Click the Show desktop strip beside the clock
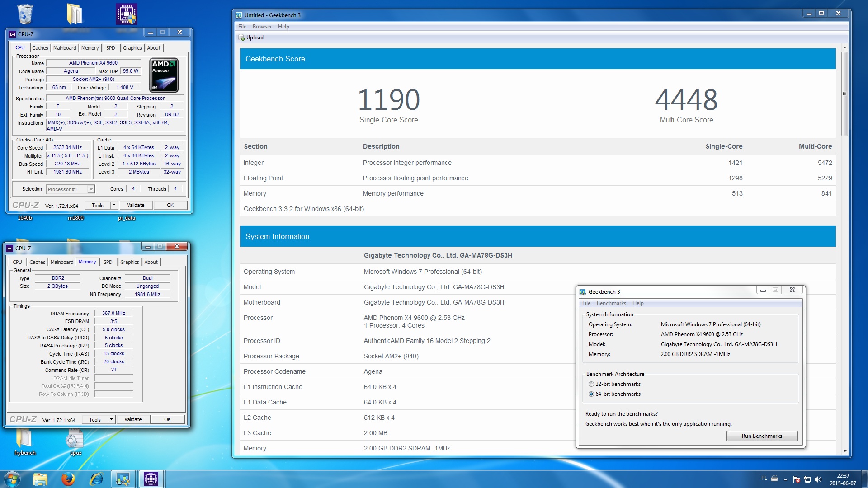This screenshot has width=868, height=488. [864, 479]
